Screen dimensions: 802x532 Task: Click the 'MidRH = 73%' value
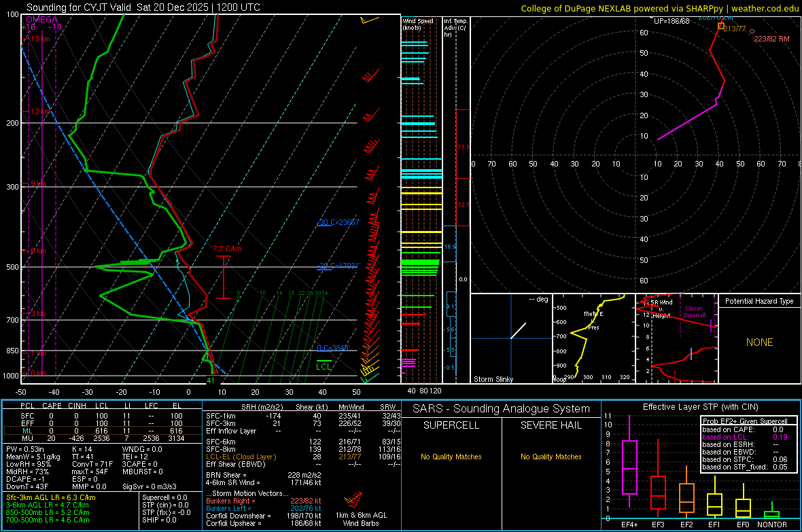28,472
